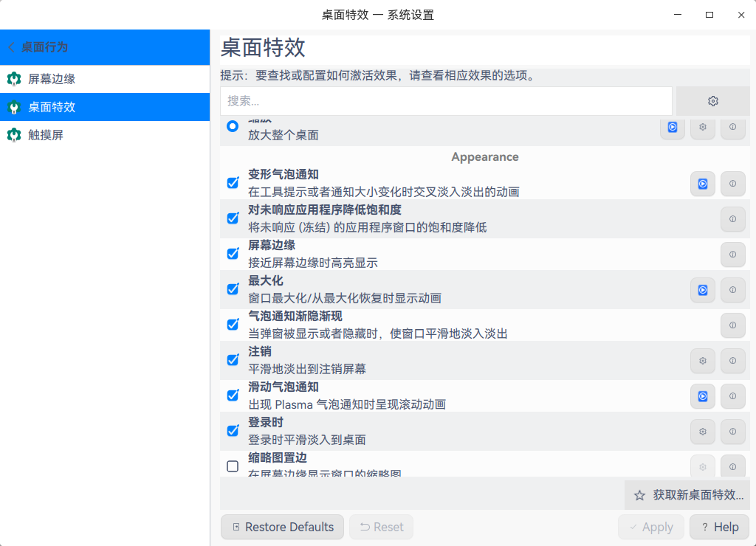Show info for 缩略图置边 effect
This screenshot has width=756, height=546.
[x=733, y=466]
